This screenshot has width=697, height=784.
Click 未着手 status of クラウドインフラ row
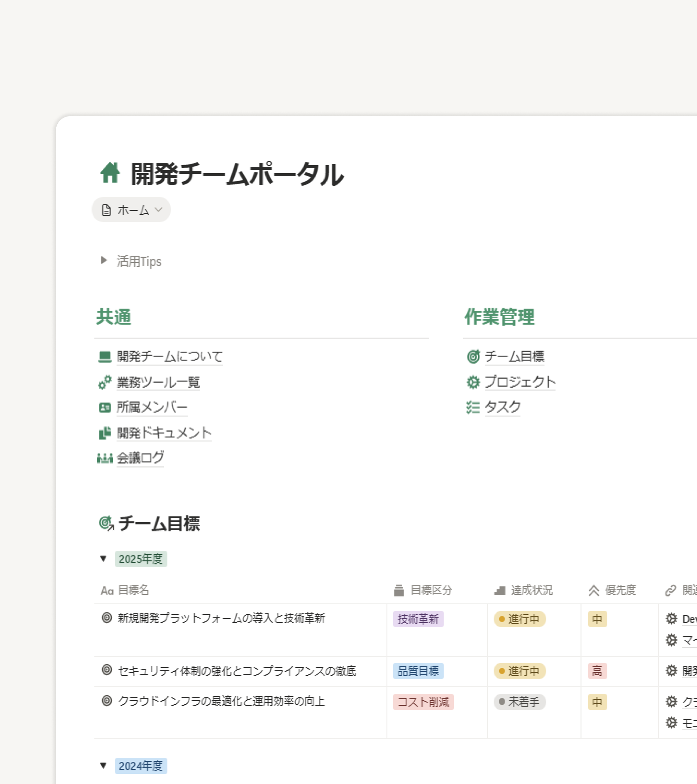click(520, 702)
